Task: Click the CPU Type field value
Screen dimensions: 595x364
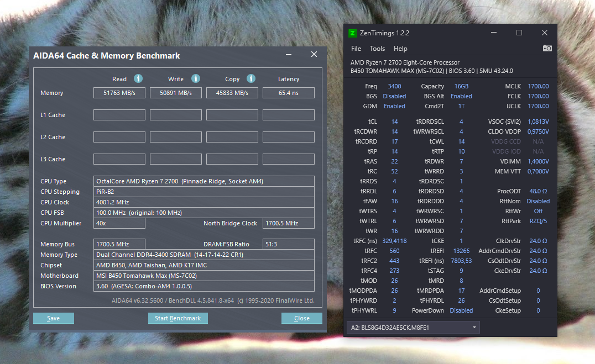Action: (204, 181)
